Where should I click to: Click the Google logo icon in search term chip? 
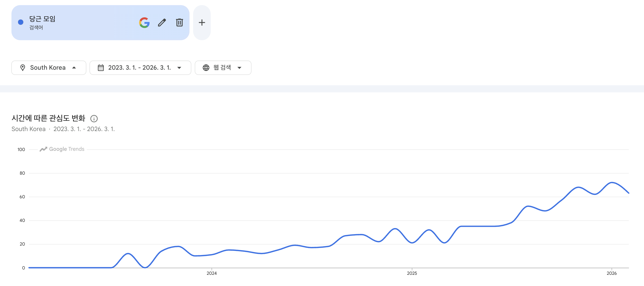(144, 22)
